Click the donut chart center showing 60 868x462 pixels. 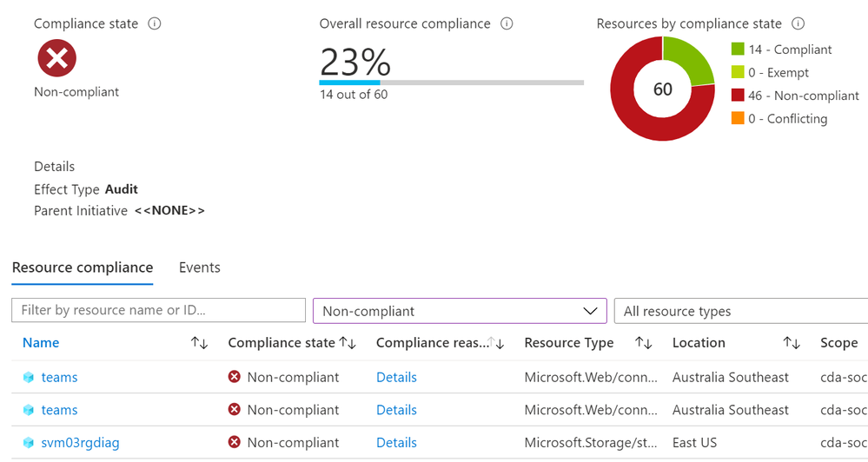(x=663, y=89)
